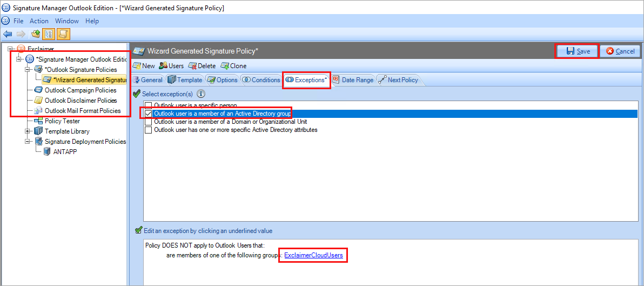Save the signature policy

(x=578, y=51)
